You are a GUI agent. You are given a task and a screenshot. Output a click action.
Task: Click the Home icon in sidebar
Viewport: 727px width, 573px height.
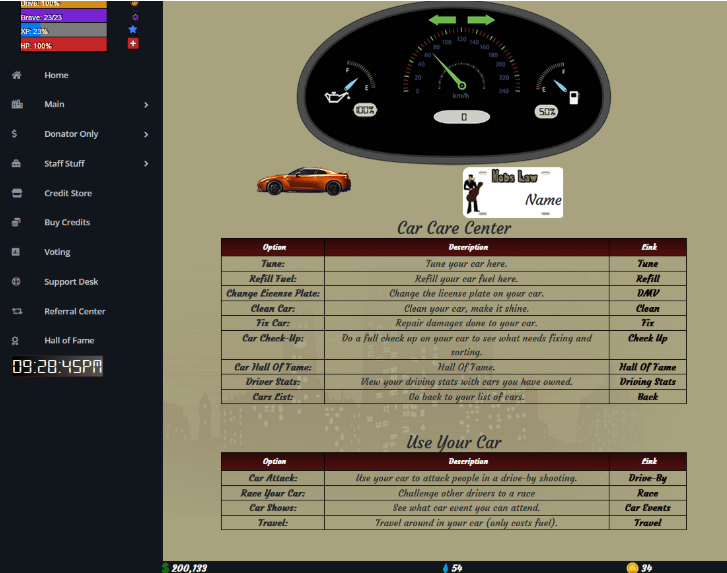(x=16, y=75)
